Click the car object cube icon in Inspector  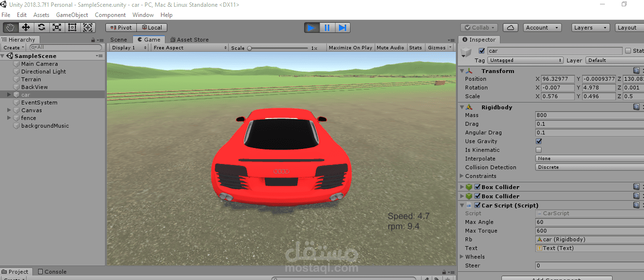[x=466, y=52]
